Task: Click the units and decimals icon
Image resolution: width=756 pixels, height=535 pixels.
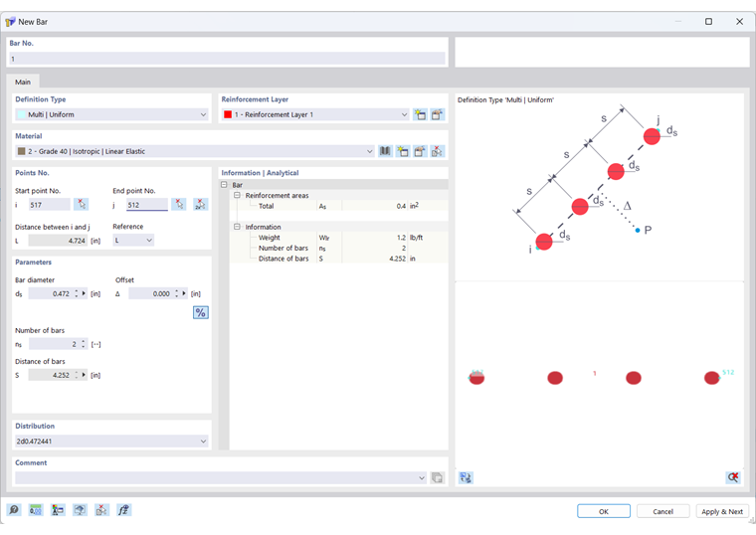Action: [35, 510]
